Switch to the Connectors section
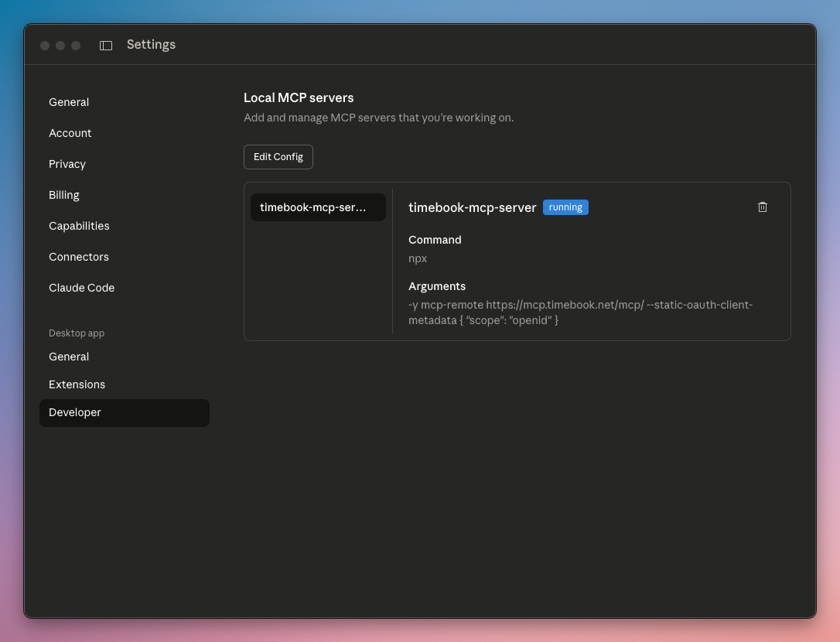840x642 pixels. 79,257
